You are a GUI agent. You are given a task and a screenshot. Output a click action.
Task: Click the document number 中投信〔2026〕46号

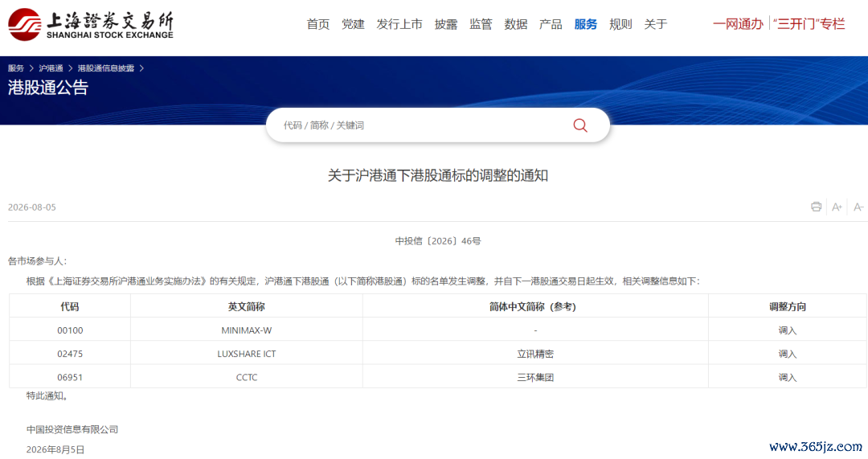(x=438, y=241)
